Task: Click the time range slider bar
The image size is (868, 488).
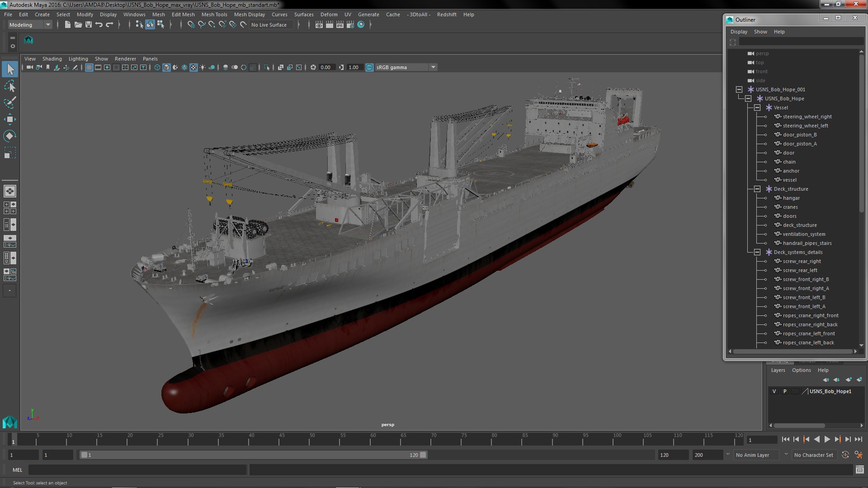Action: coord(253,455)
